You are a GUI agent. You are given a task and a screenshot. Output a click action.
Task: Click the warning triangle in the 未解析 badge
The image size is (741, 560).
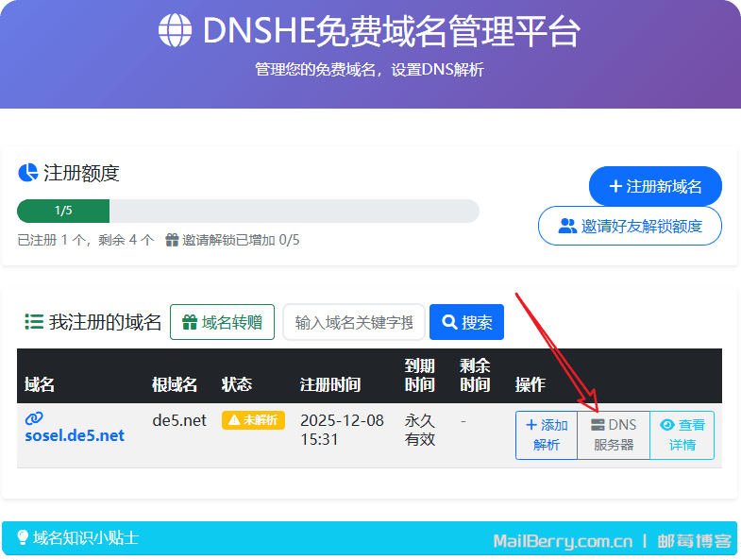coord(234,420)
